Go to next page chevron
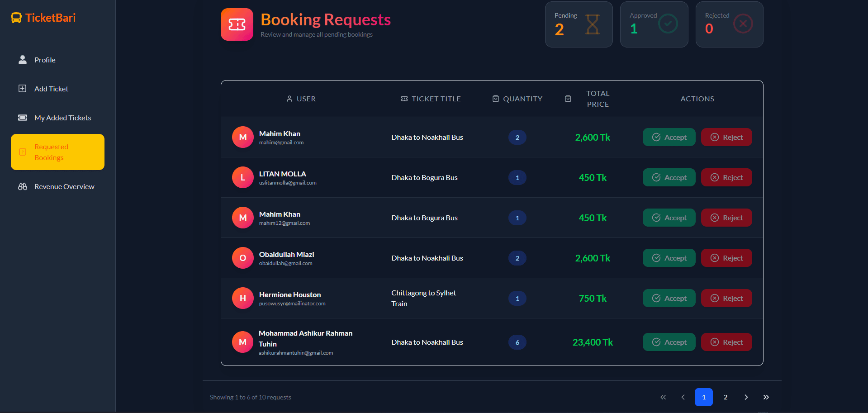Screen dimensions: 868x413 tap(746, 397)
